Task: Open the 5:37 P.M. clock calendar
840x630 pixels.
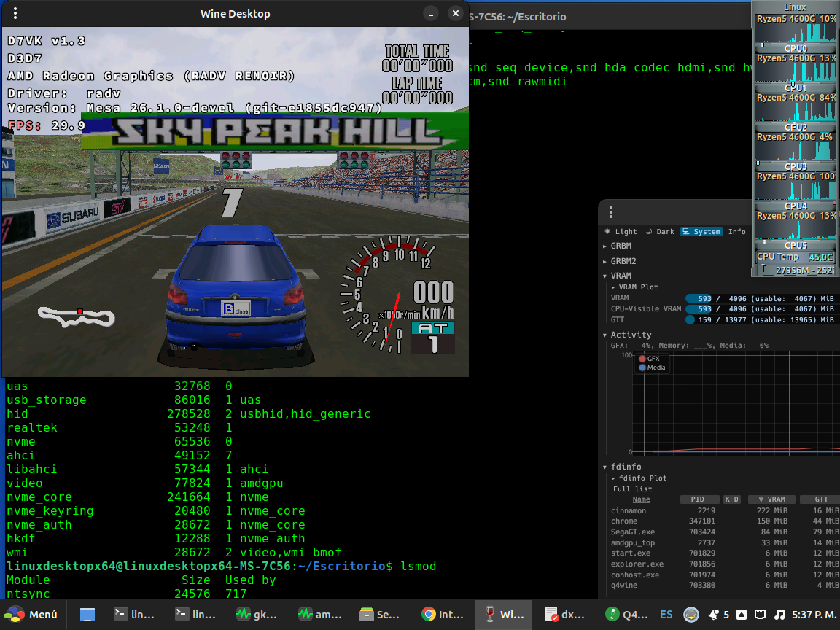Action: tap(814, 615)
